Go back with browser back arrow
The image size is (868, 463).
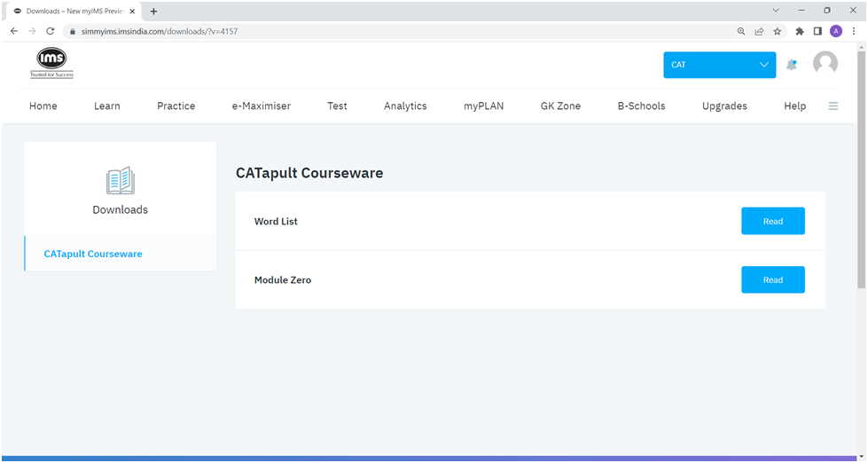coord(14,31)
